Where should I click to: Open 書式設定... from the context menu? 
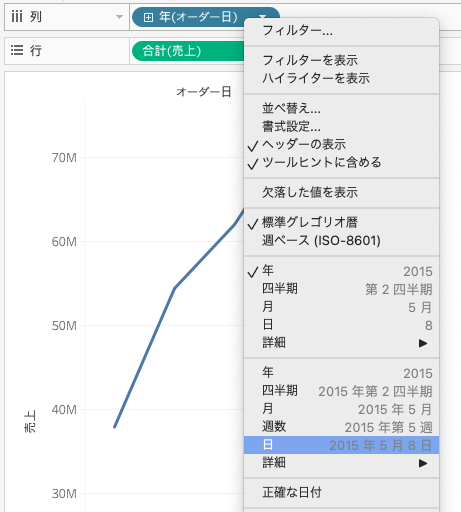click(341, 126)
